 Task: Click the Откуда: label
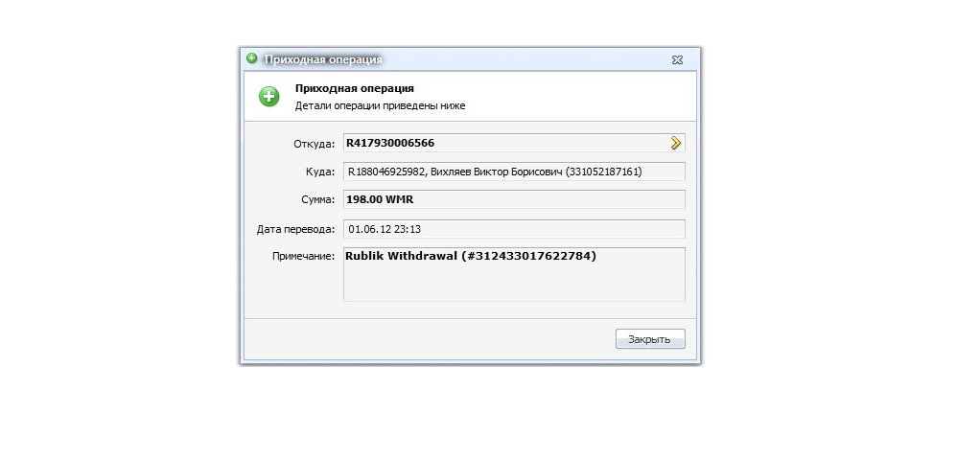315,144
